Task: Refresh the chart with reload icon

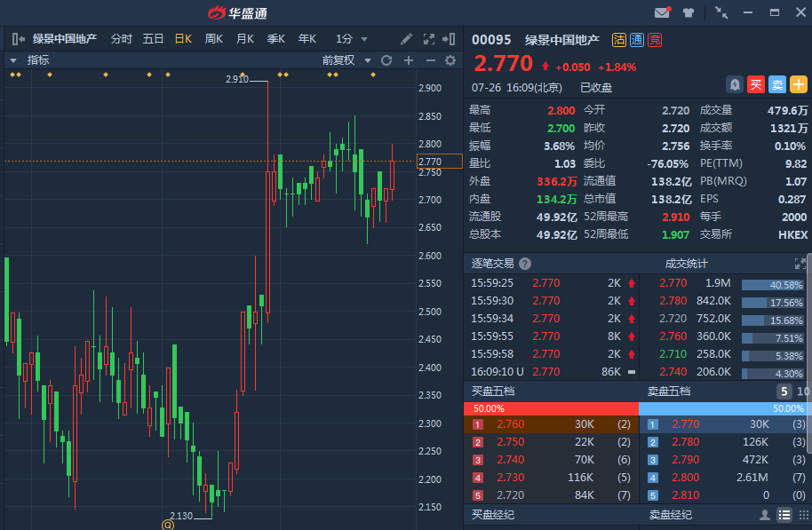Action: [x=386, y=60]
